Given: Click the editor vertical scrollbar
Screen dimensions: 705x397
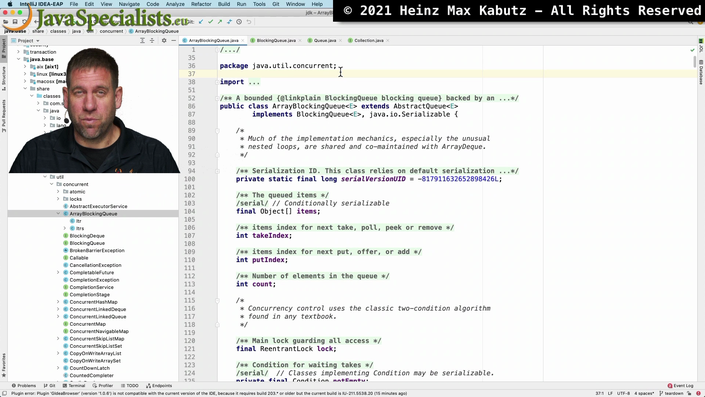Looking at the screenshot, I should [695, 214].
